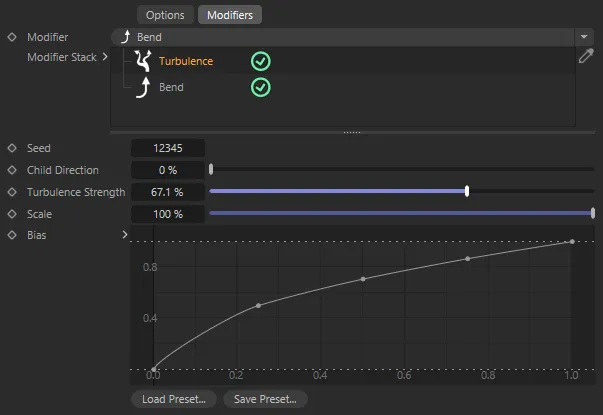Image resolution: width=603 pixels, height=415 pixels.
Task: Click the keyframe diamond next to Seed
Action: click(12, 148)
